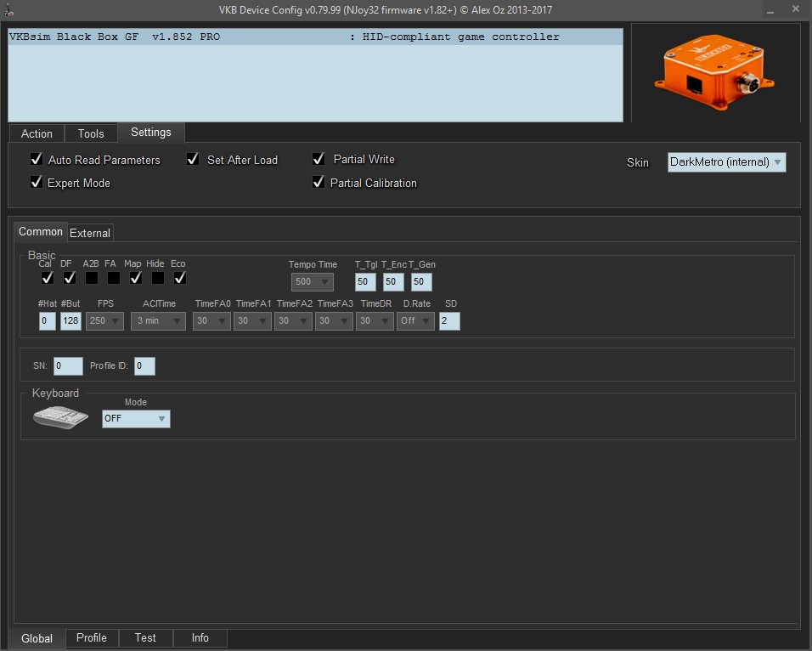
Task: Toggle Auto Read Parameters checkbox
Action: coord(37,159)
